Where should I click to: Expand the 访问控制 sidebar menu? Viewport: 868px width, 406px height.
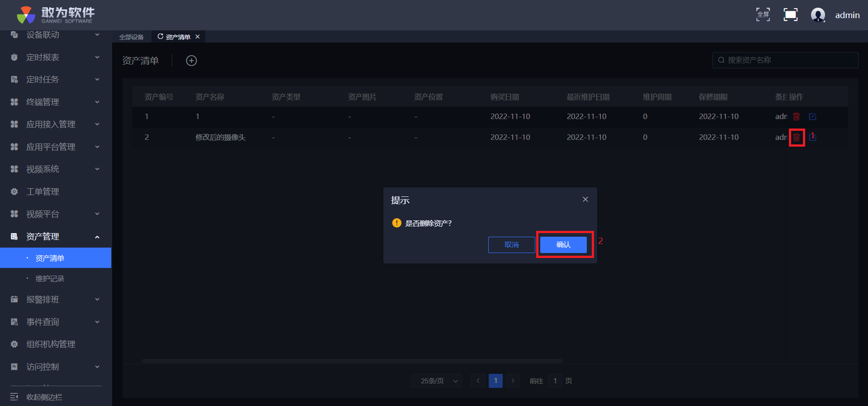[56, 367]
